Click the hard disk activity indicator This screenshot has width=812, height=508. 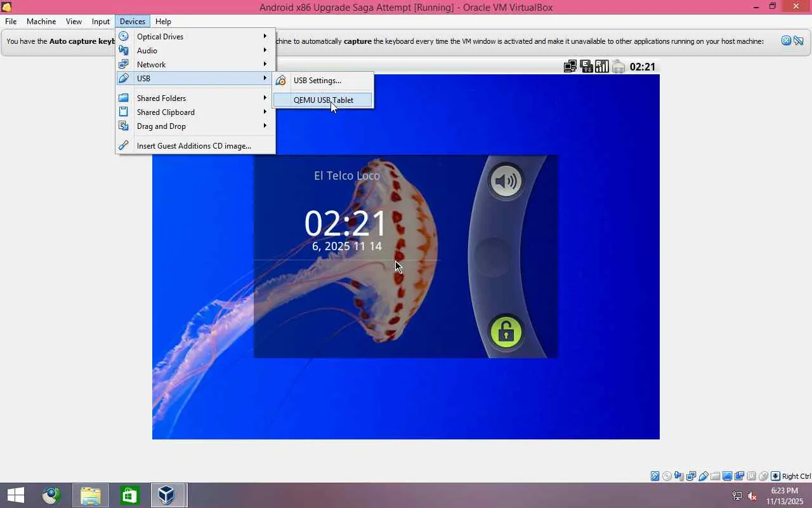[x=655, y=476]
